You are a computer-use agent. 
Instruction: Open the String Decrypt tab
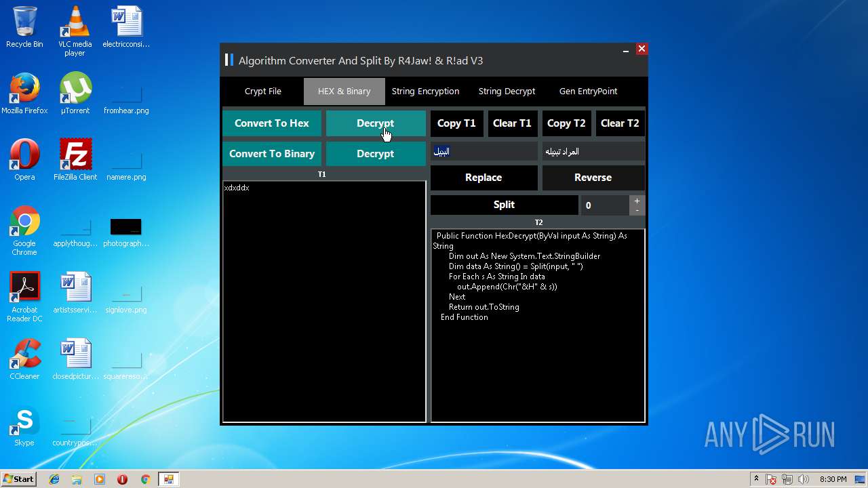coord(507,91)
